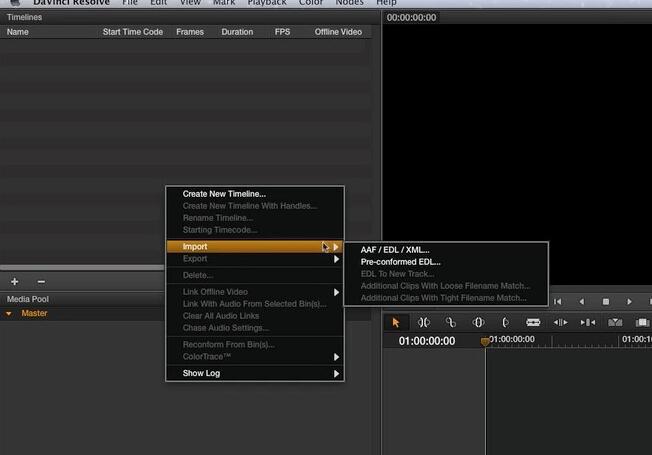The width and height of the screenshot is (652, 455).
Task: Choose AAF / EDL / XML... import option
Action: point(395,250)
